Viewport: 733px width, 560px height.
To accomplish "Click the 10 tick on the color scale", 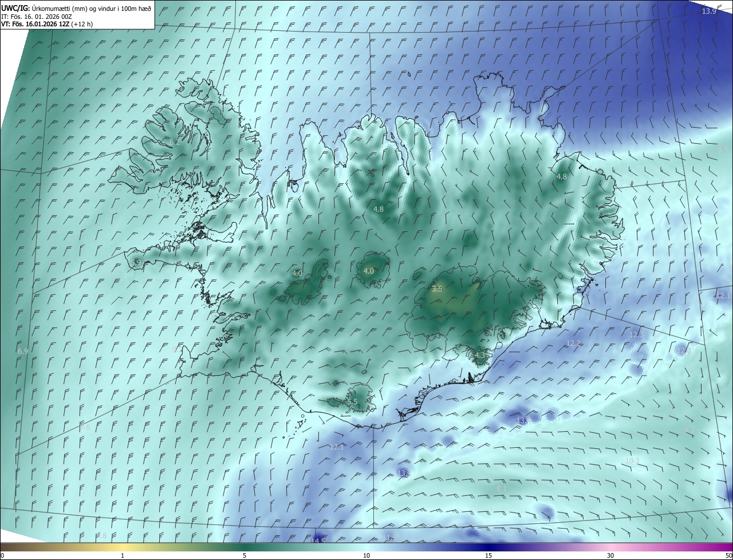I will pos(366,555).
